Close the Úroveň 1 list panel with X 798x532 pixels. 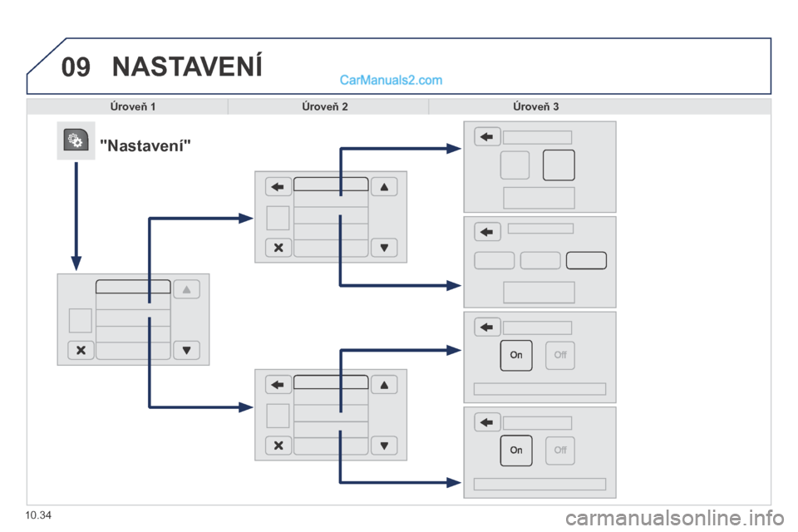(x=81, y=350)
